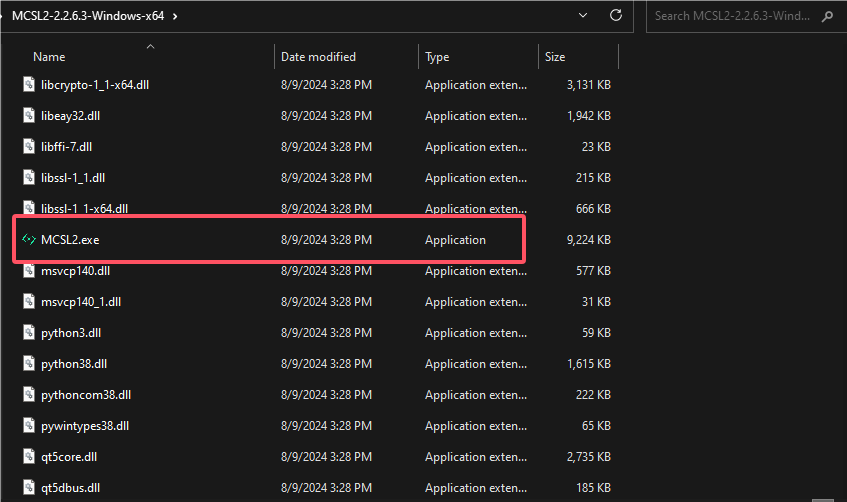
Task: Click the 1,615 KB size of python38.dll
Action: click(x=589, y=364)
